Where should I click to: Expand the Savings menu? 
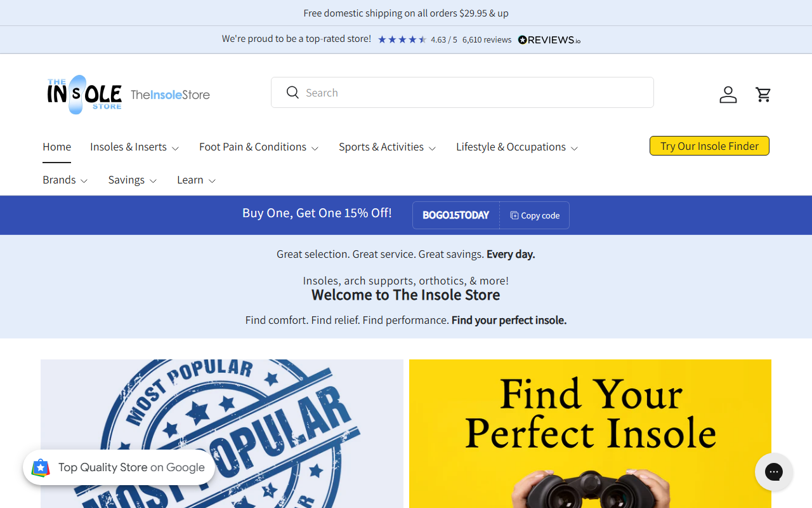click(x=133, y=180)
